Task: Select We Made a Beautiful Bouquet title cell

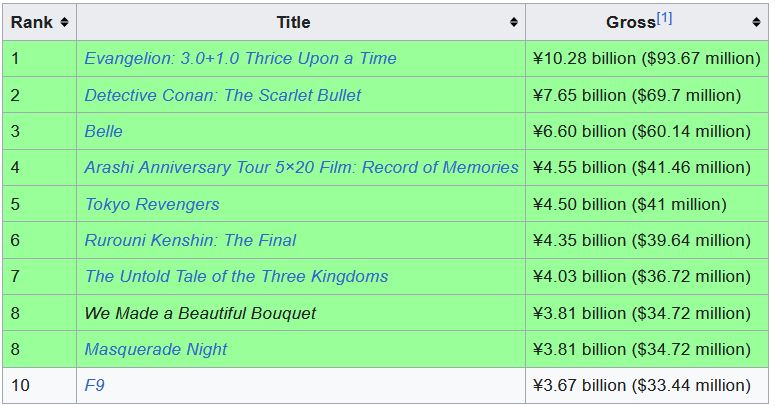Action: click(301, 313)
